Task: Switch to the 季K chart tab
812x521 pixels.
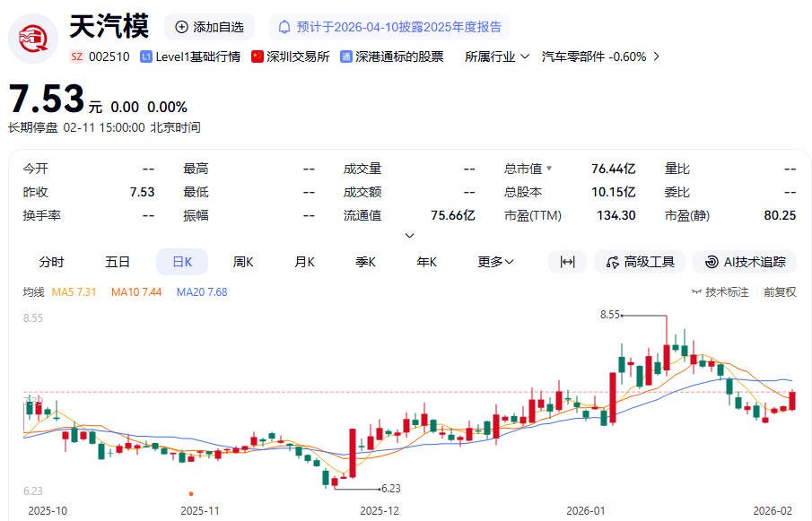Action: point(365,262)
